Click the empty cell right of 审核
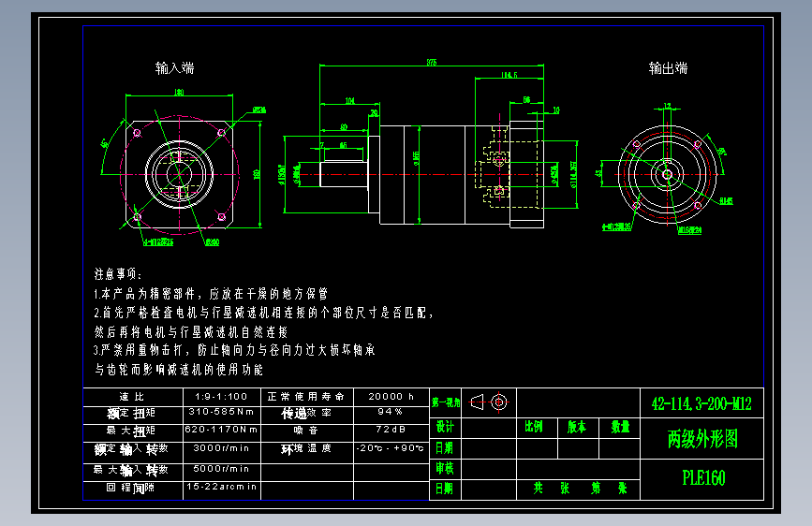 489,469
